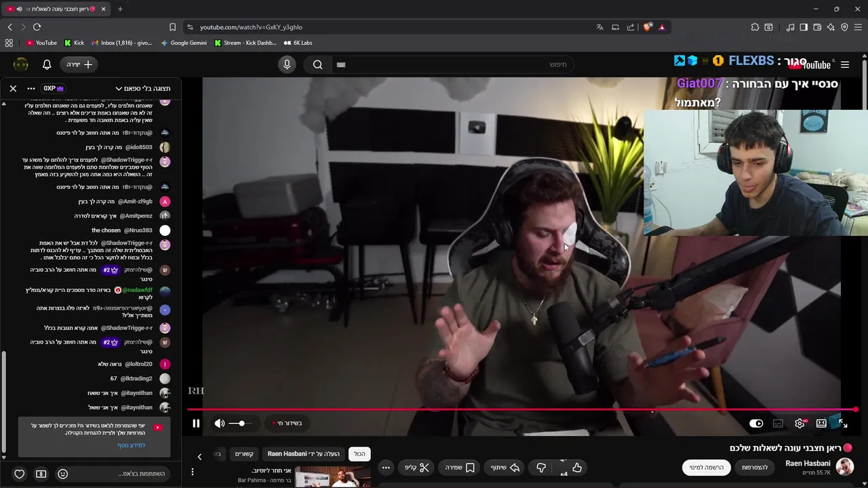Open a new browser tab
The width and height of the screenshot is (868, 488).
pyautogui.click(x=120, y=9)
